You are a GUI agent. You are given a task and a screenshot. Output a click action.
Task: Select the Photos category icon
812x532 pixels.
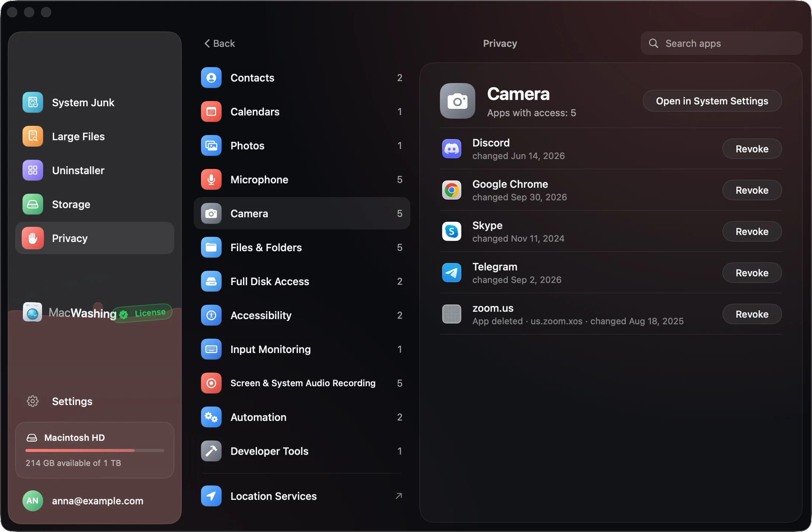tap(211, 145)
